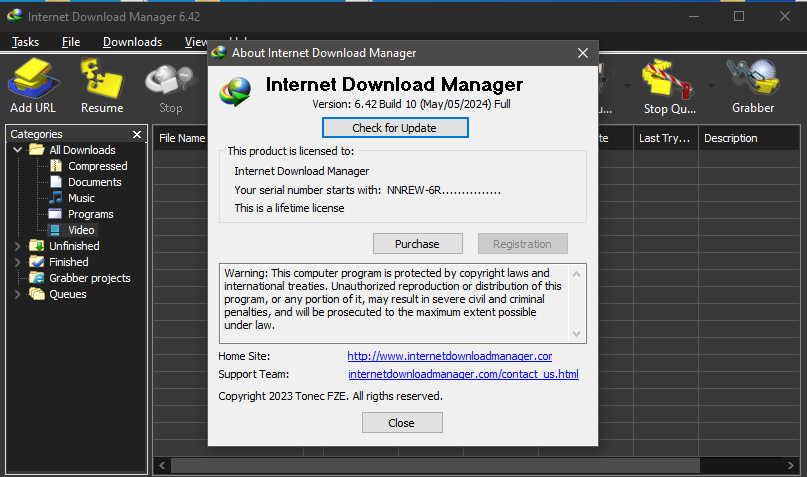Click the disabled Registration button
Image resolution: width=807 pixels, height=477 pixels.
click(x=522, y=243)
